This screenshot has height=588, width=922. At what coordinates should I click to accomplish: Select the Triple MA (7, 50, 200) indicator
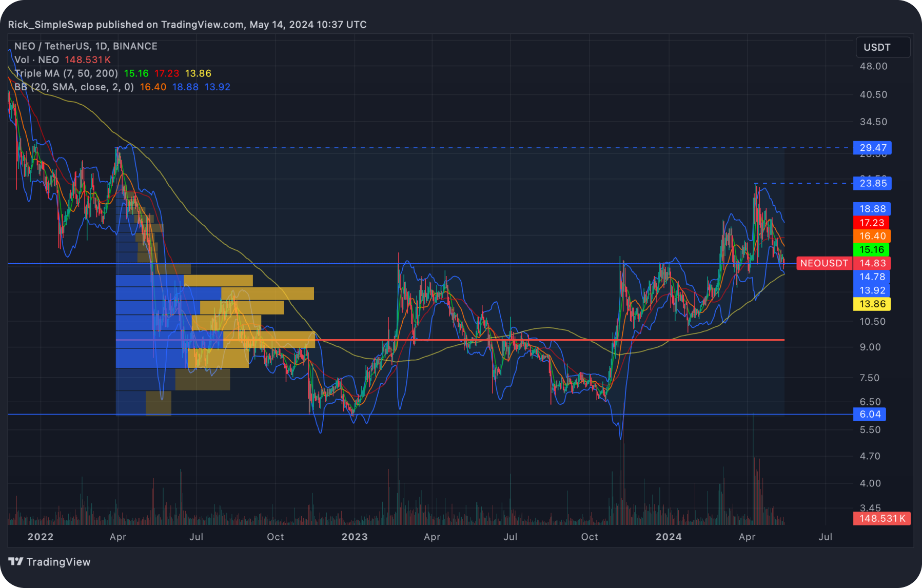67,73
